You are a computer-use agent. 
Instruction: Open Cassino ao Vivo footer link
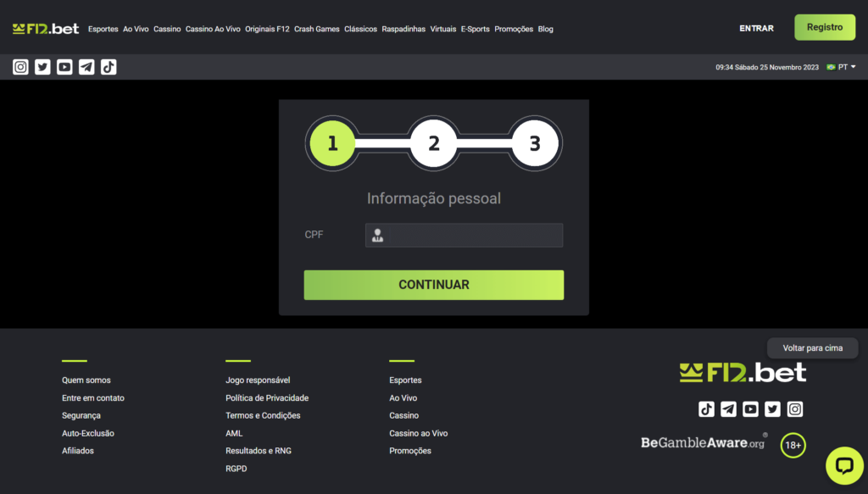[x=419, y=433]
